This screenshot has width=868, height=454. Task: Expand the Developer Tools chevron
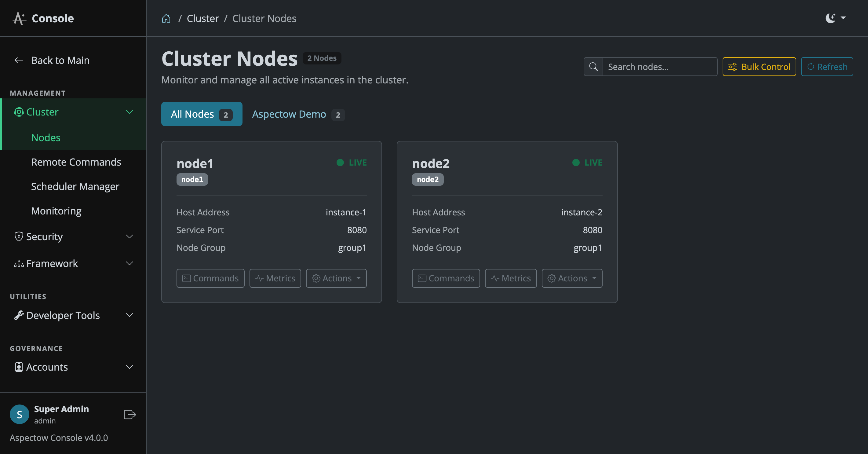pyautogui.click(x=129, y=316)
